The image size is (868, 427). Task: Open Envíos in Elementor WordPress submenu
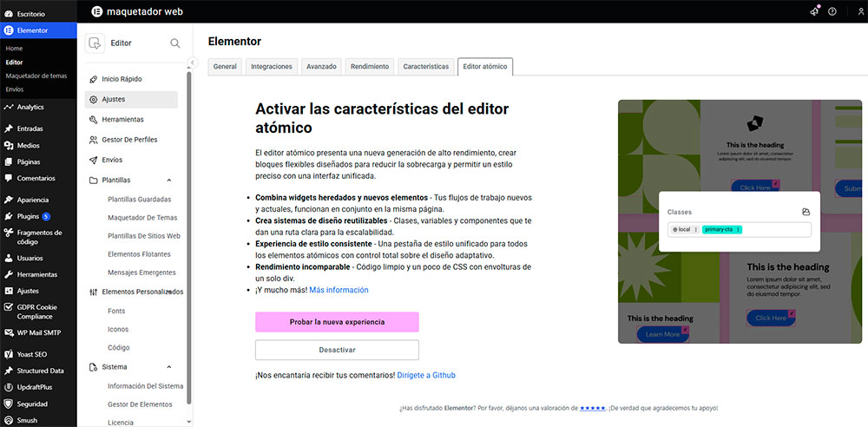(x=15, y=89)
